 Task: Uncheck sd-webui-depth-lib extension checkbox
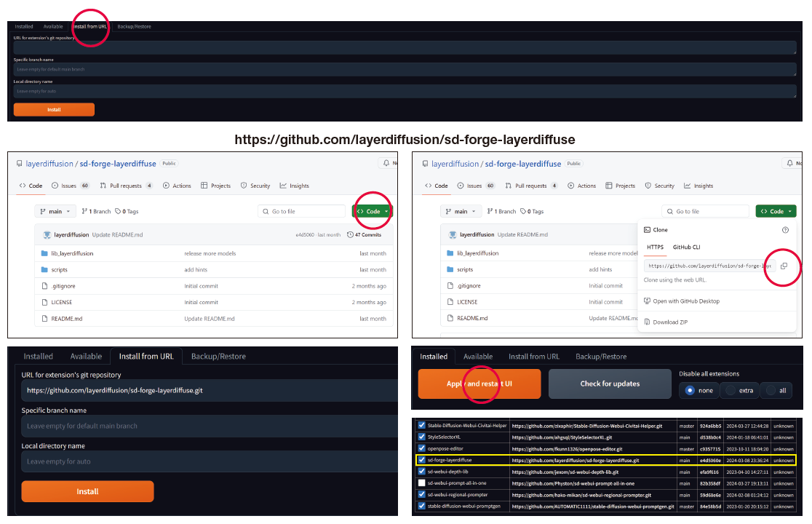click(x=421, y=471)
